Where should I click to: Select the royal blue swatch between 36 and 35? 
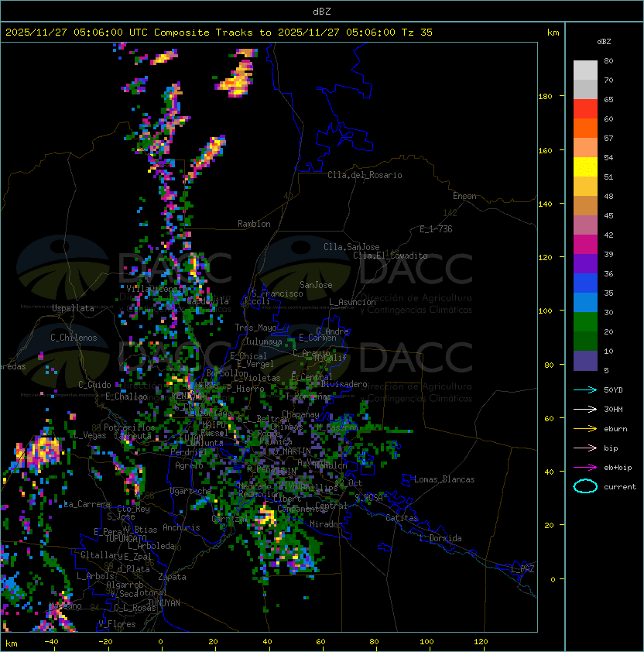pyautogui.click(x=585, y=283)
